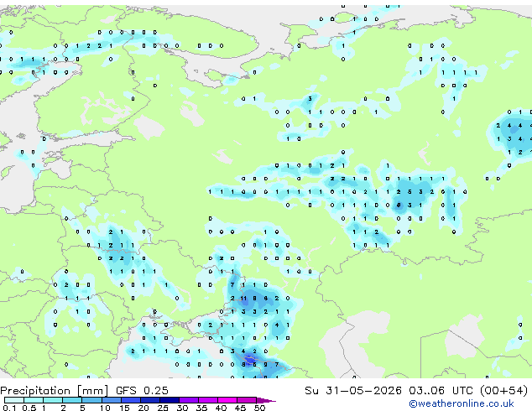
Task: Click the '11' precipitation value on map
Action: (243, 299)
